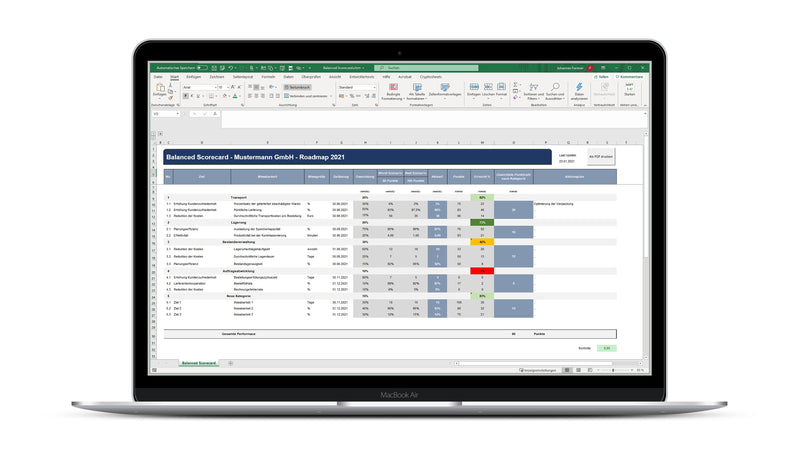This screenshot has width=800, height=450.
Task: Click the Teilen share button
Action: (602, 77)
